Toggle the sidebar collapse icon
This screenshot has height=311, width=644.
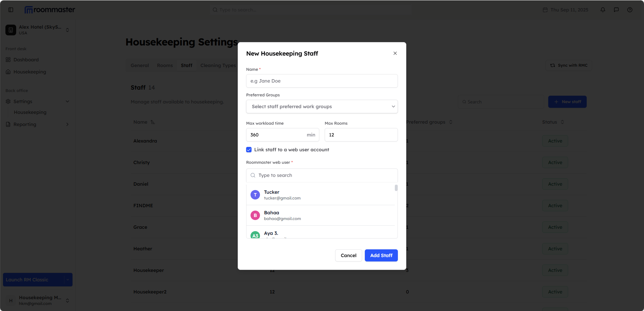[x=11, y=10]
